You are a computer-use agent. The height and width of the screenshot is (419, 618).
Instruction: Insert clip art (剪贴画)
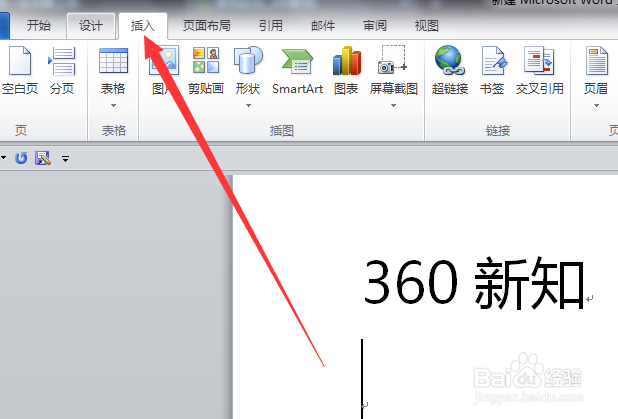pos(206,71)
